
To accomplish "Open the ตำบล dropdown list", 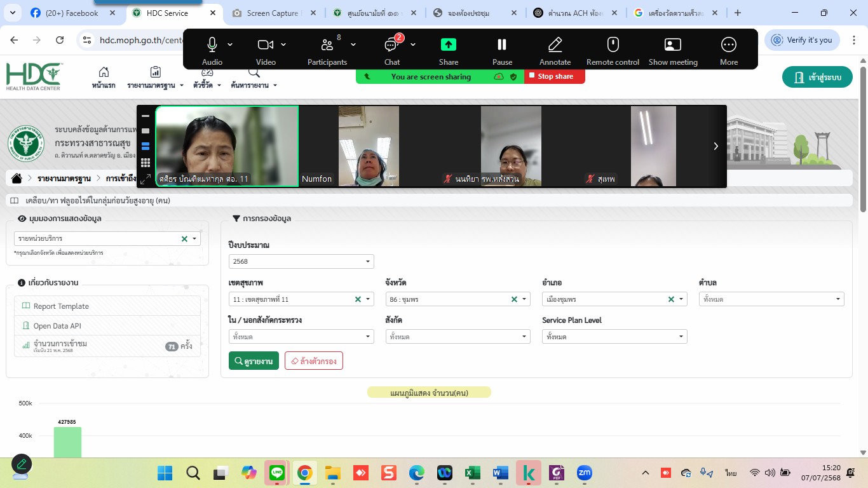I will click(x=771, y=299).
